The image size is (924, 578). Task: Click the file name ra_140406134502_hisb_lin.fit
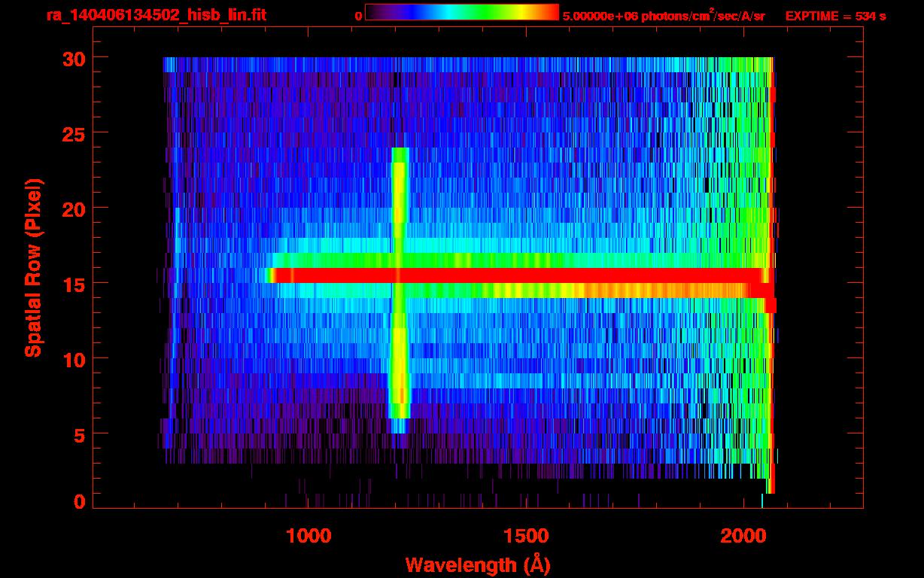coord(156,15)
